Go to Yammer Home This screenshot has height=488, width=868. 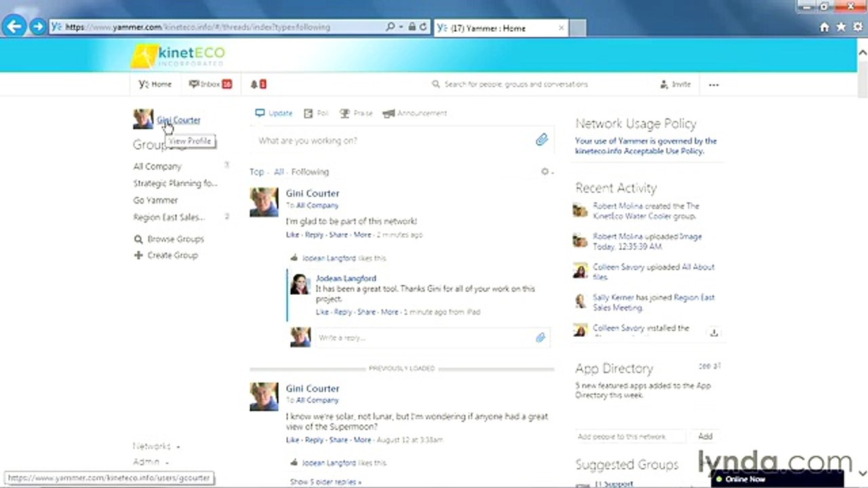(155, 84)
